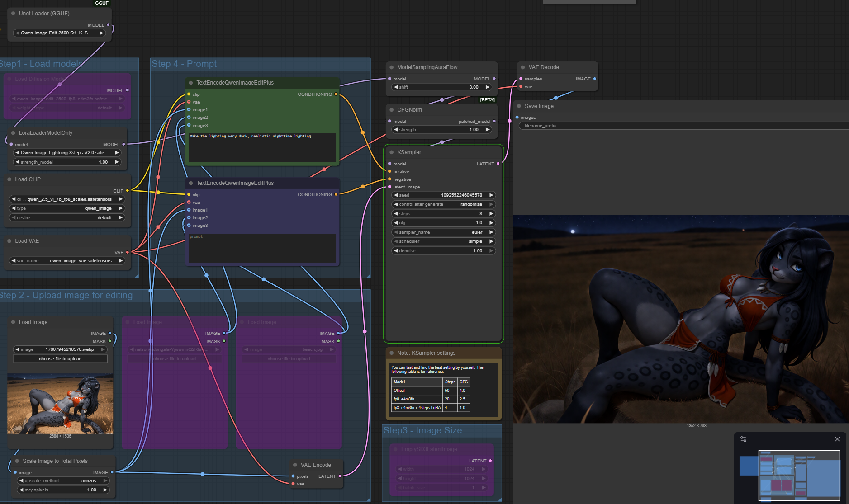Decrease megapixels value with left arrow
The width and height of the screenshot is (849, 504).
21,490
